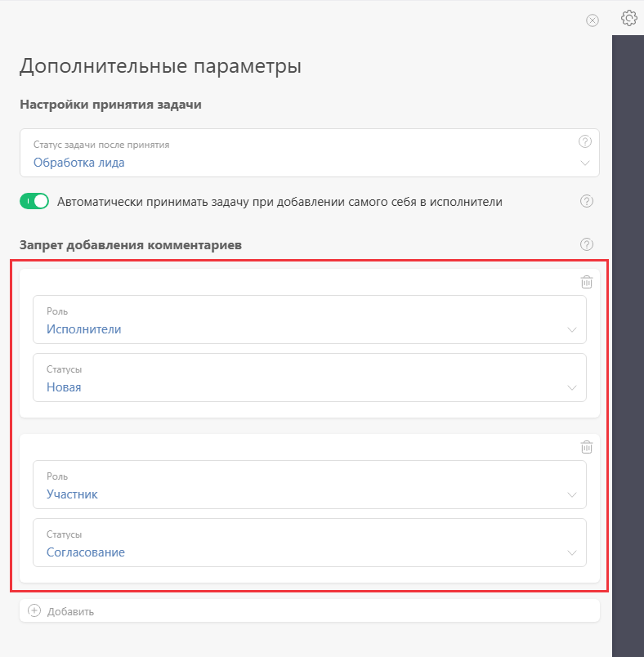
Task: Open the Статус задачи после принятия dropdown
Action: click(x=310, y=153)
